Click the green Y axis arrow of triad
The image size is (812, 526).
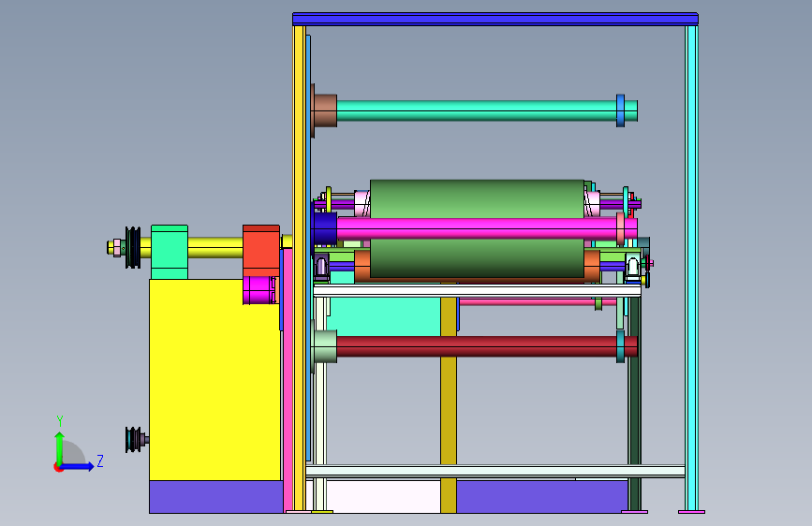(60, 447)
